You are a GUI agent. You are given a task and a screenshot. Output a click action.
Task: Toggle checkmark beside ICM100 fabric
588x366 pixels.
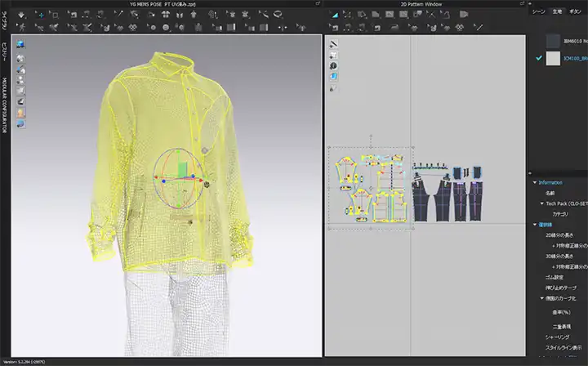point(537,59)
